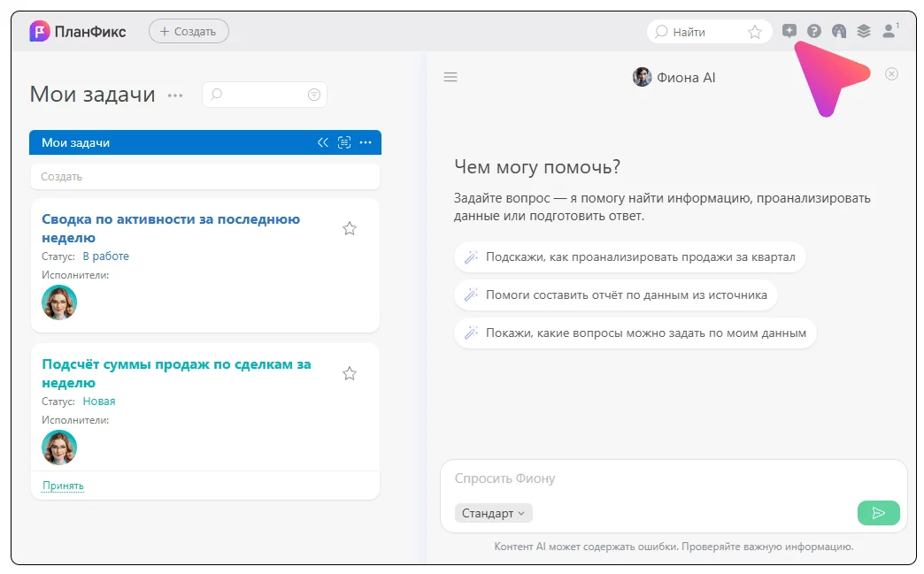
Task: Click assignee avatar in Подсчёт суммы продаж card
Action: pos(59,448)
